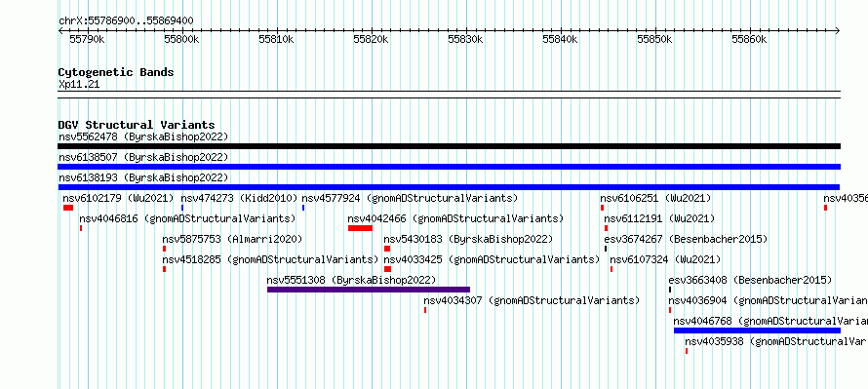Screen dimensions: 868x389
Task: Open the nsv6102179 (Wu2021) label
Action: (118, 198)
